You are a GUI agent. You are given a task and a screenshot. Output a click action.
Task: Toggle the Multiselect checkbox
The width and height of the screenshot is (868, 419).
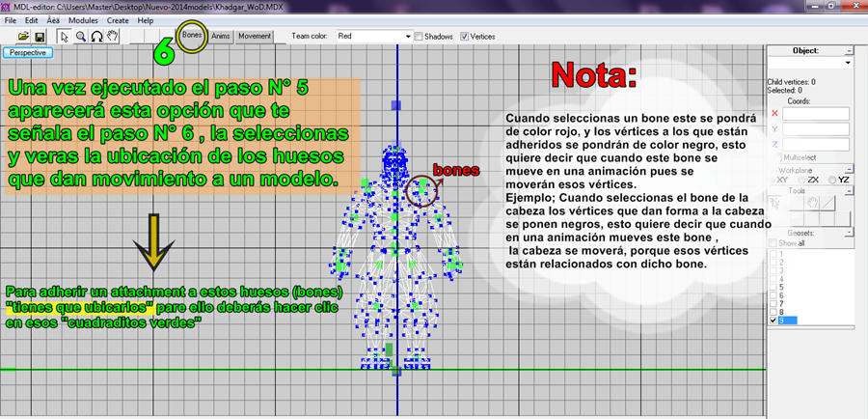[780, 157]
